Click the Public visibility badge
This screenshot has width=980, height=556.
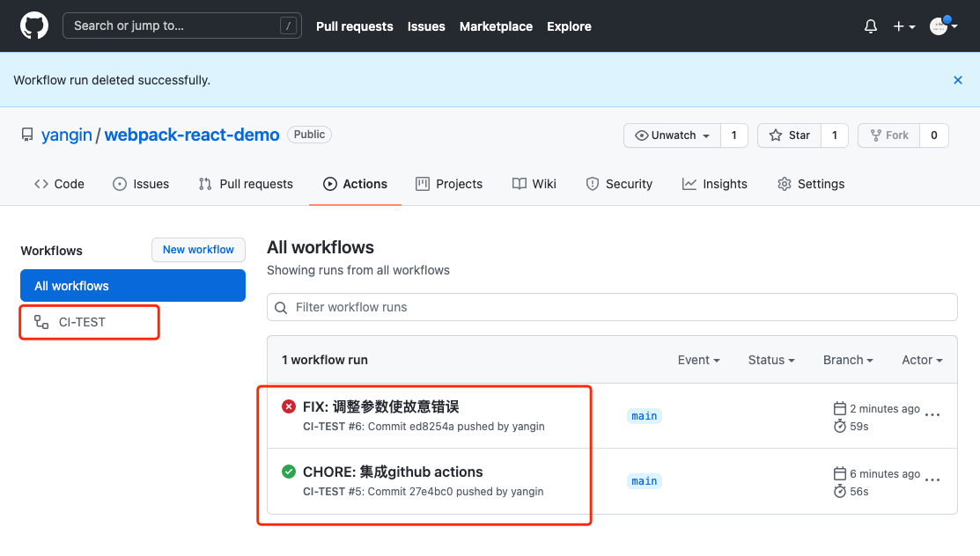[309, 135]
